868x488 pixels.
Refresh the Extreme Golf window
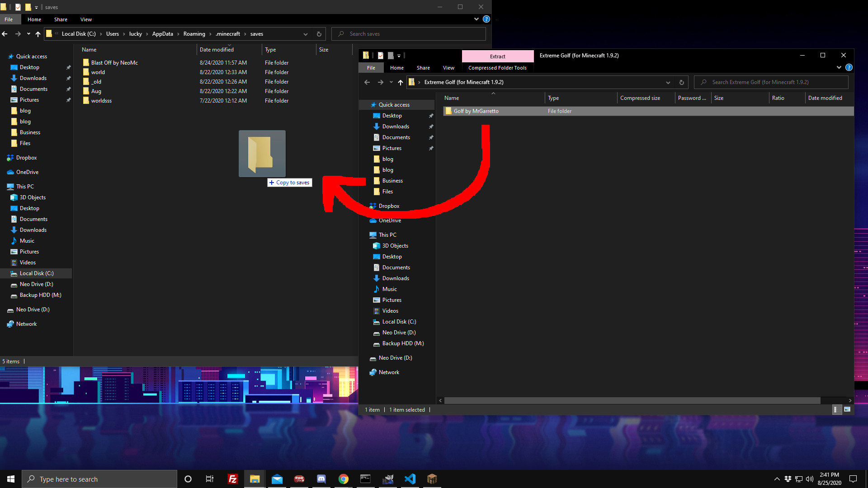pos(682,82)
